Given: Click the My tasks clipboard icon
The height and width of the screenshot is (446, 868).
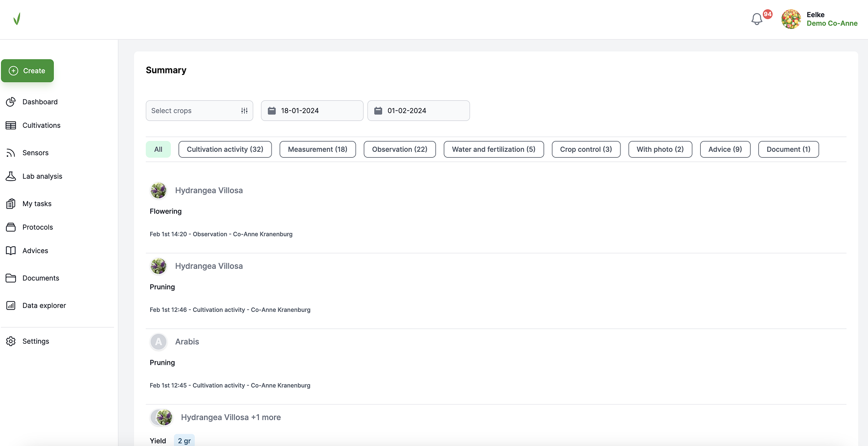Looking at the screenshot, I should 11,204.
